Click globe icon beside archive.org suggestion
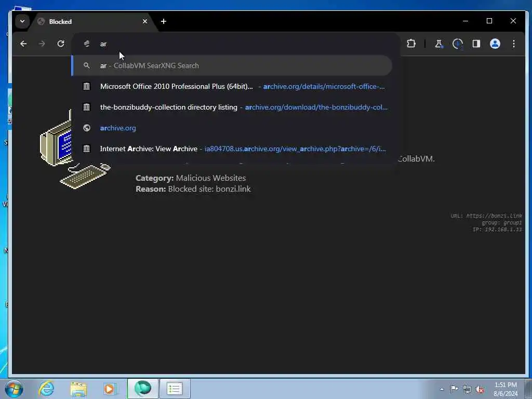Screen dimensions: 532x399 (87, 128)
